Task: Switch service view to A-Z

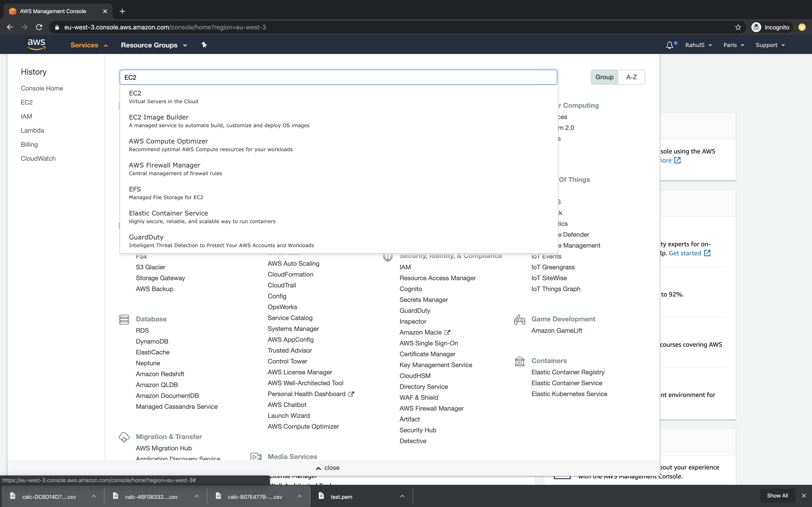Action: coord(631,77)
